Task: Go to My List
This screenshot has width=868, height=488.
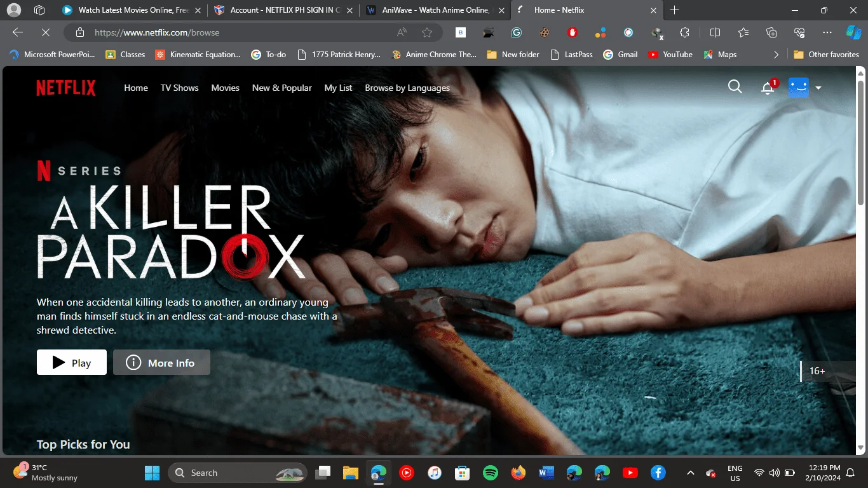Action: click(338, 88)
